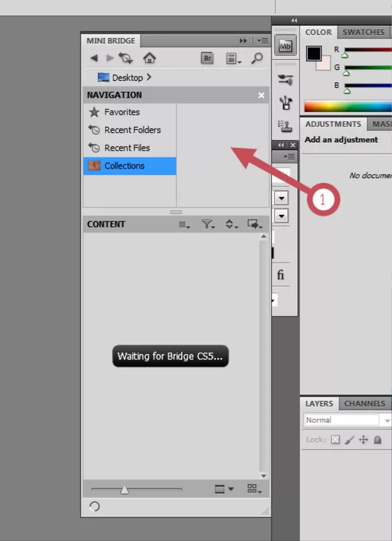Click the foreground color swatch
The image size is (392, 541).
314,54
